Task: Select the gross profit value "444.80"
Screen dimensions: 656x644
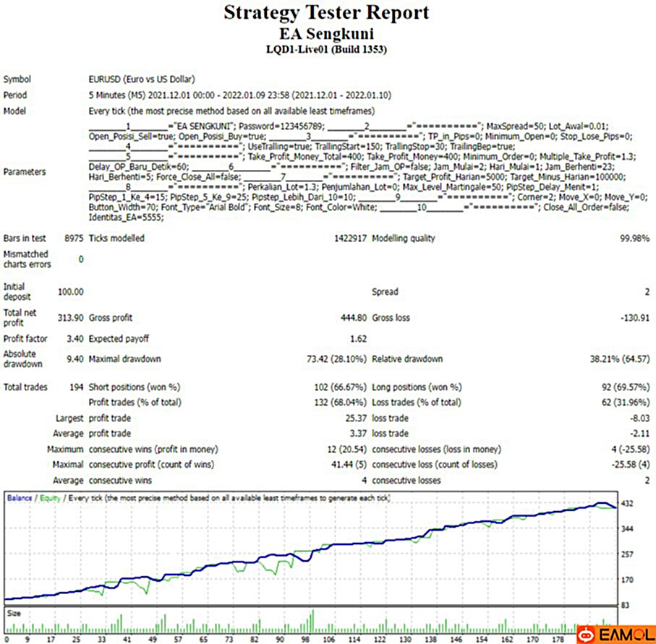Action: click(354, 317)
